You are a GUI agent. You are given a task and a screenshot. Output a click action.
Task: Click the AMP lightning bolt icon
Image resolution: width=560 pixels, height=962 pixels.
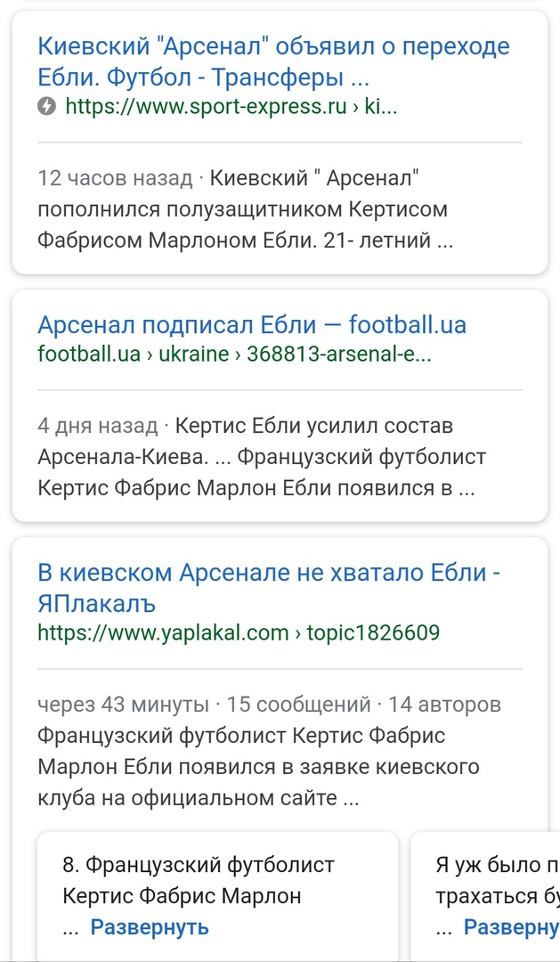pos(47,107)
